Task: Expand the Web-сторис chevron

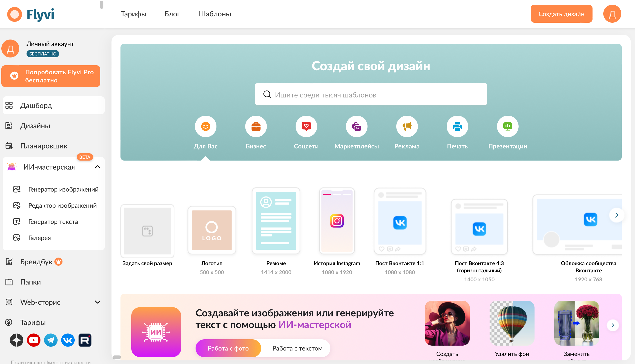Action: click(x=98, y=302)
